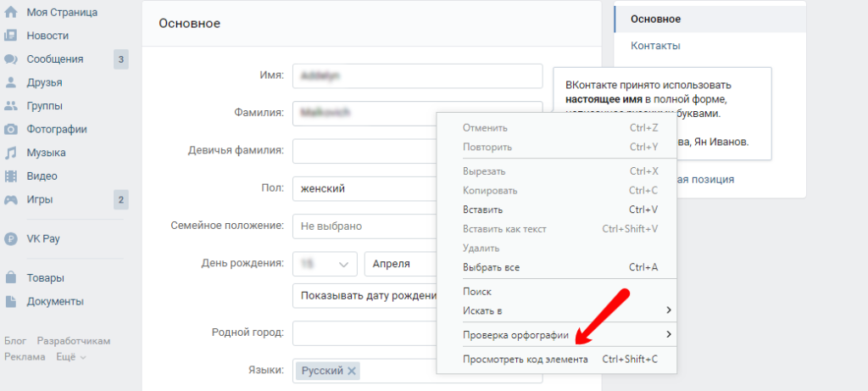Screen dimensions: 868x391
Task: Click the Фотографии camera icon
Action: point(11,130)
